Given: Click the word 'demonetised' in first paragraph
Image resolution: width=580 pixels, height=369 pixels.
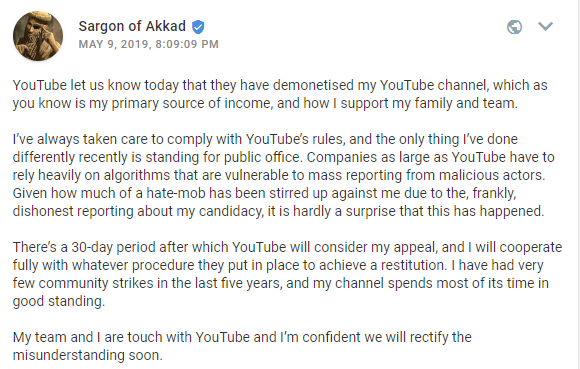Looking at the screenshot, I should point(313,85).
